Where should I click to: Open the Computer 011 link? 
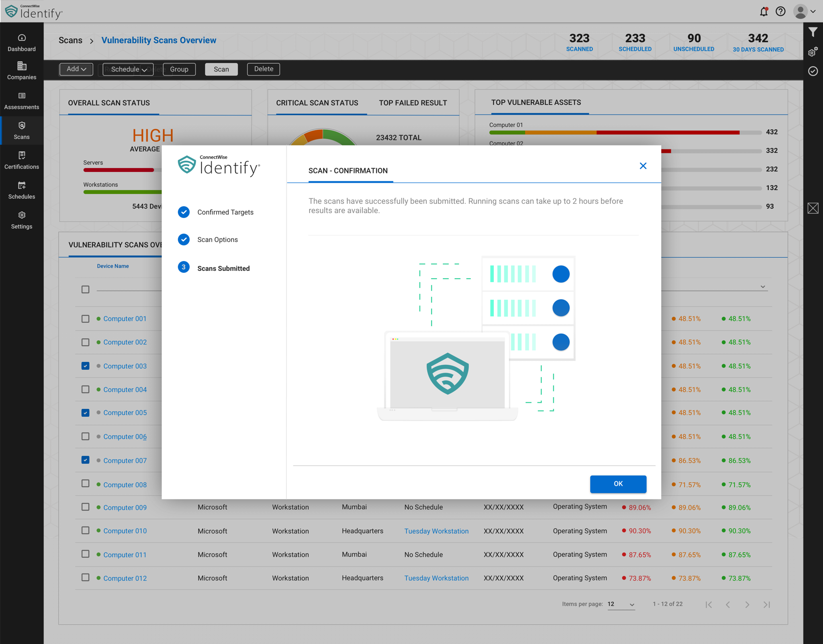point(125,554)
